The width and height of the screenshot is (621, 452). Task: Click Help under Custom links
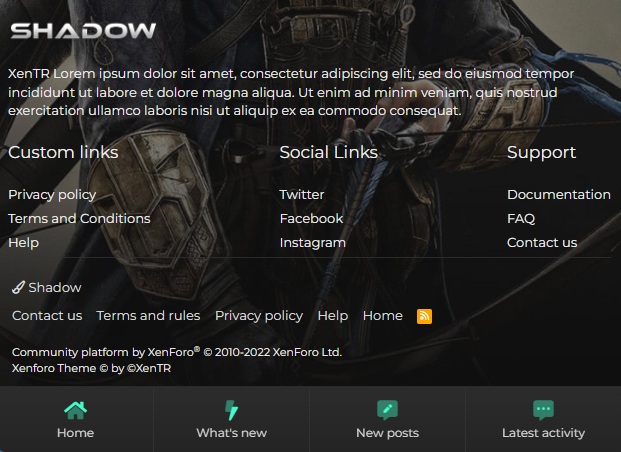point(23,242)
